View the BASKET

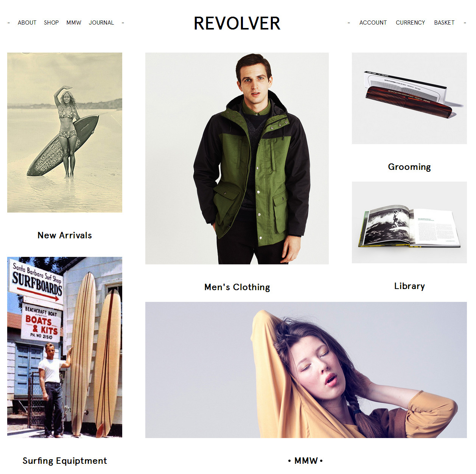point(444,23)
